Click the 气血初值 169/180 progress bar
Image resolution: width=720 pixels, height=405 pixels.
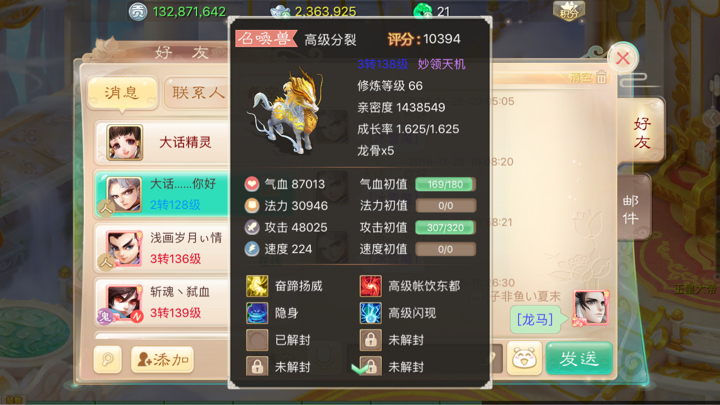445,185
